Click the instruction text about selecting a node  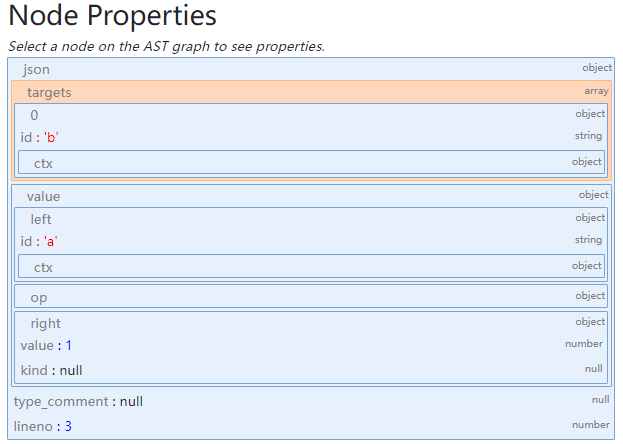[166, 46]
